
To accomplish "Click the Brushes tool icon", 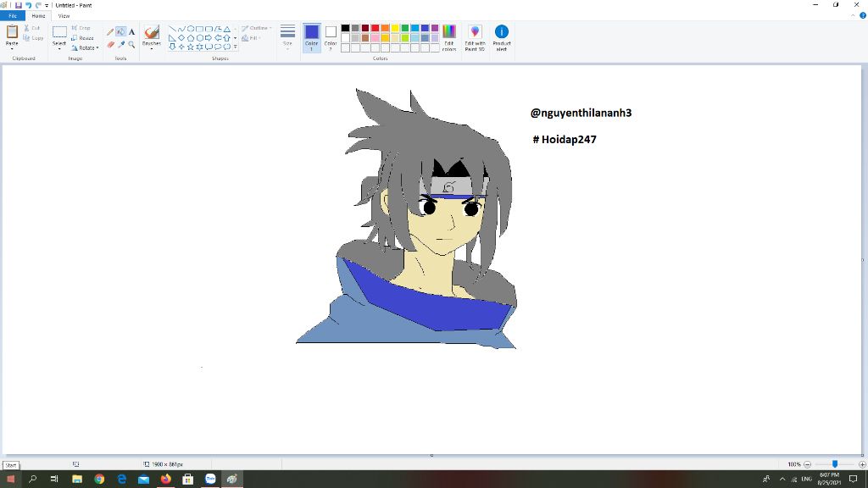I will pyautogui.click(x=151, y=32).
